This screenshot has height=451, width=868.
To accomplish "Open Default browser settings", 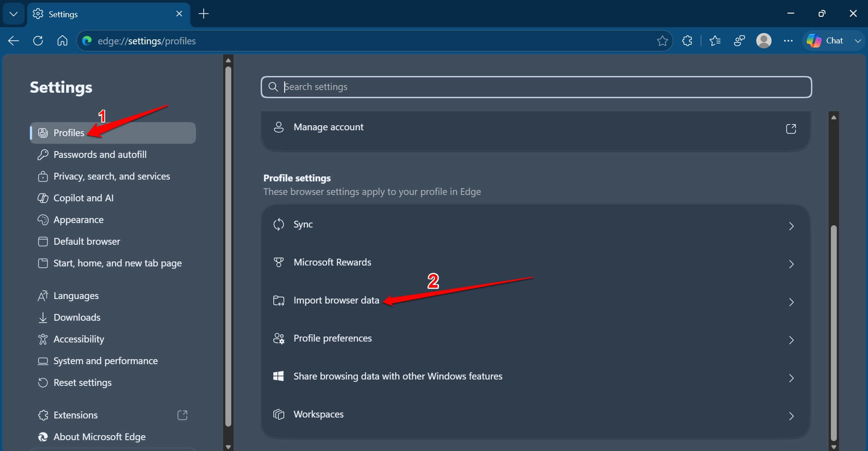I will click(113, 242).
